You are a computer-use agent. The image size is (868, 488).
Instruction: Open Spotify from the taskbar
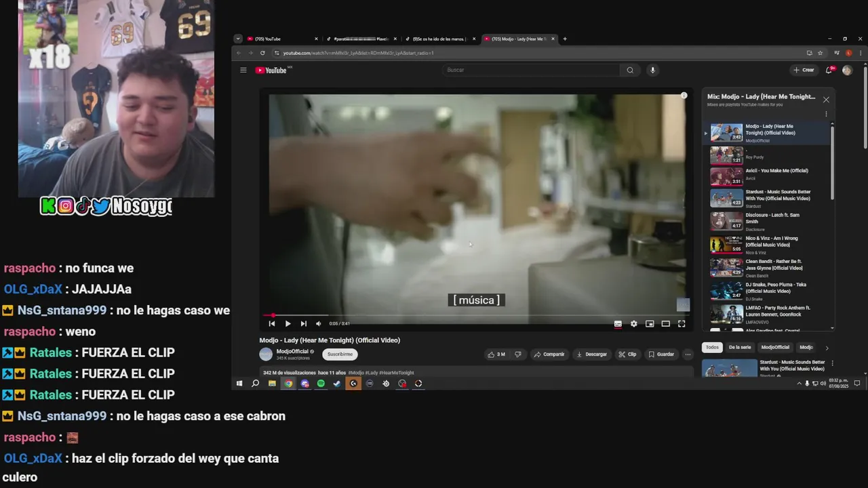pos(321,384)
